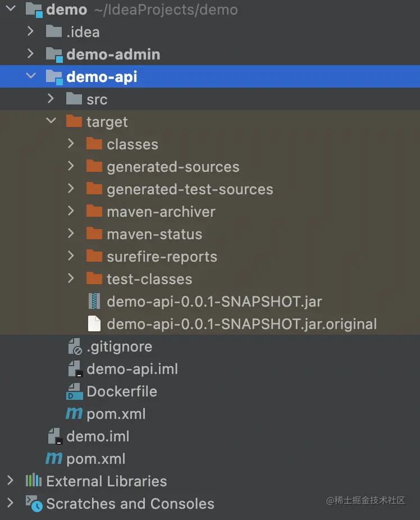
Task: Click the root-level pom.xml Maven icon
Action: click(54, 459)
